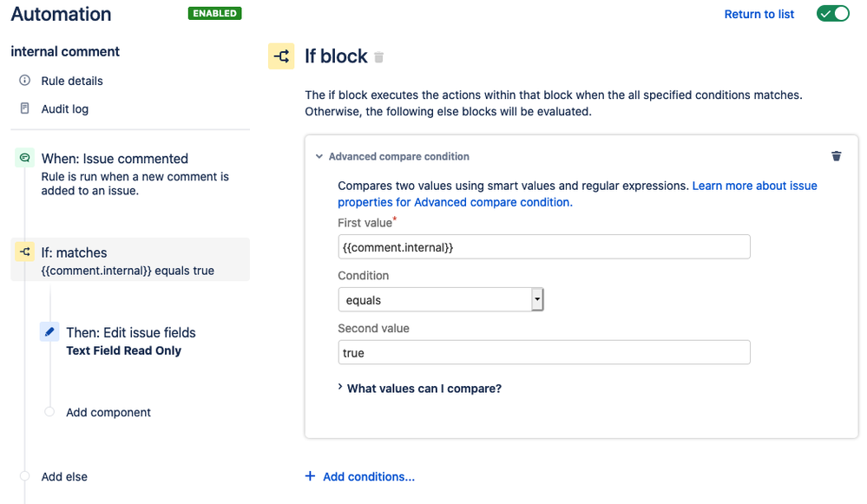Viewport: 867px width, 504px height.
Task: Click the First value input field
Action: (x=544, y=247)
